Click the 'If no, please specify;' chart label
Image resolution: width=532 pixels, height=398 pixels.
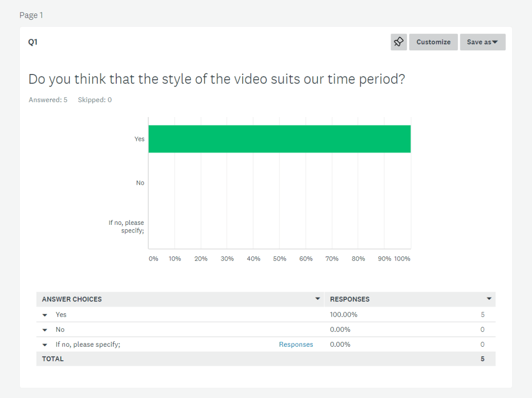coord(126,226)
